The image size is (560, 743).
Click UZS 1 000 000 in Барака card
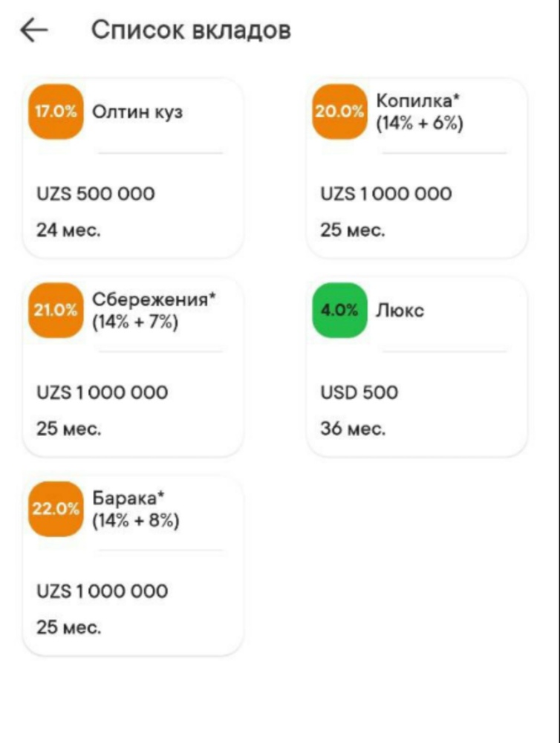(x=102, y=591)
